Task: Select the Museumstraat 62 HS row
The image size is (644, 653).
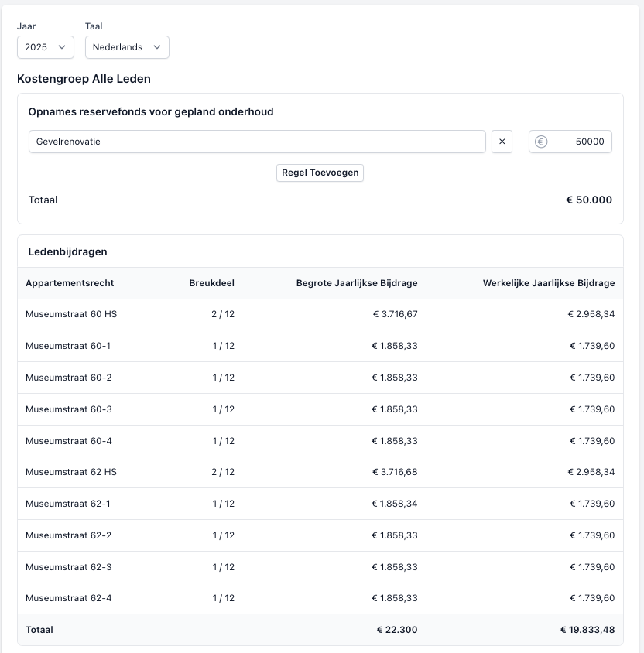Action: tap(71, 472)
